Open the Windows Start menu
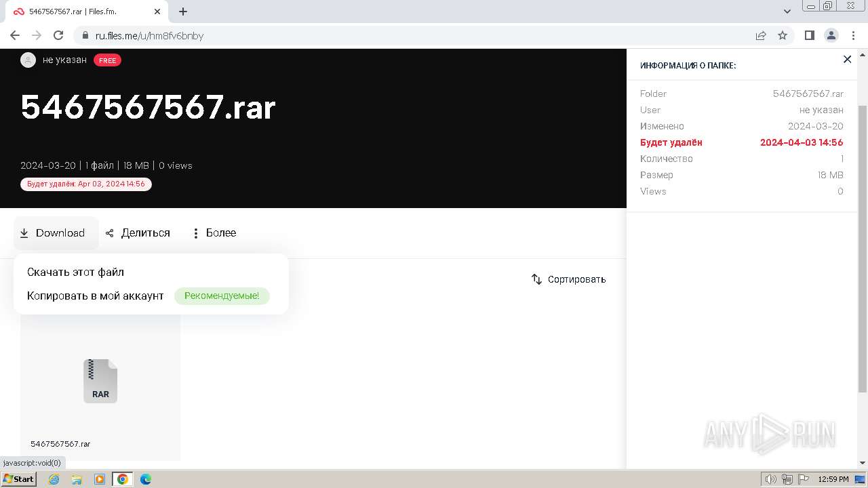The width and height of the screenshot is (868, 488). [x=19, y=479]
